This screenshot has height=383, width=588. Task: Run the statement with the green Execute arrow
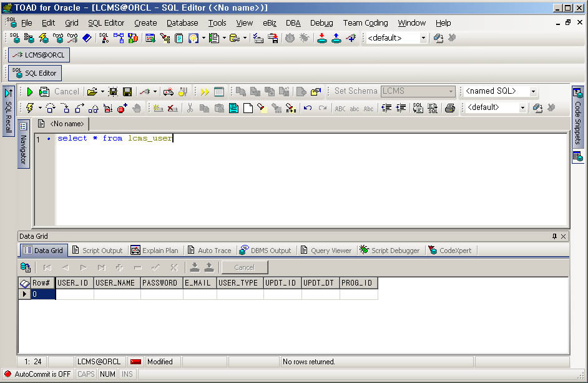pyautogui.click(x=30, y=92)
